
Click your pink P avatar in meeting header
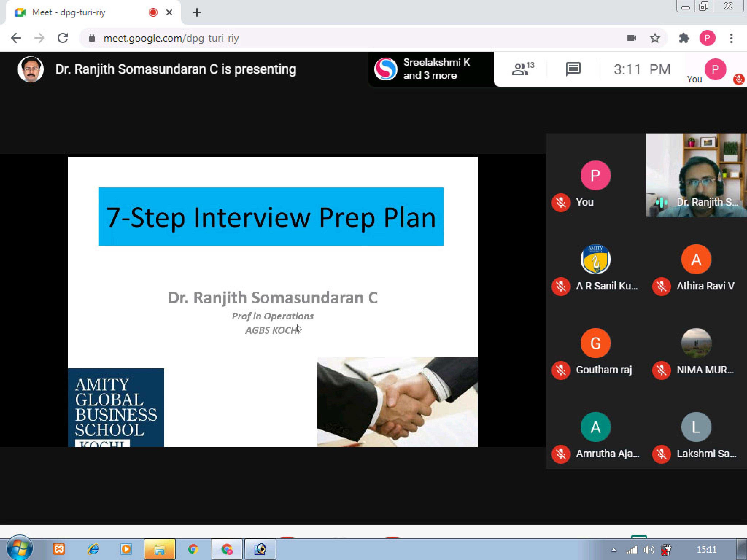pyautogui.click(x=715, y=69)
